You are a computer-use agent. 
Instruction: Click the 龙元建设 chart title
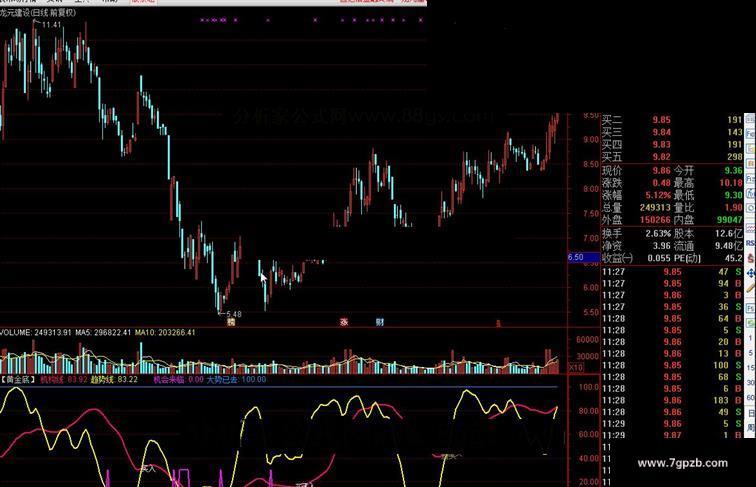[39, 13]
